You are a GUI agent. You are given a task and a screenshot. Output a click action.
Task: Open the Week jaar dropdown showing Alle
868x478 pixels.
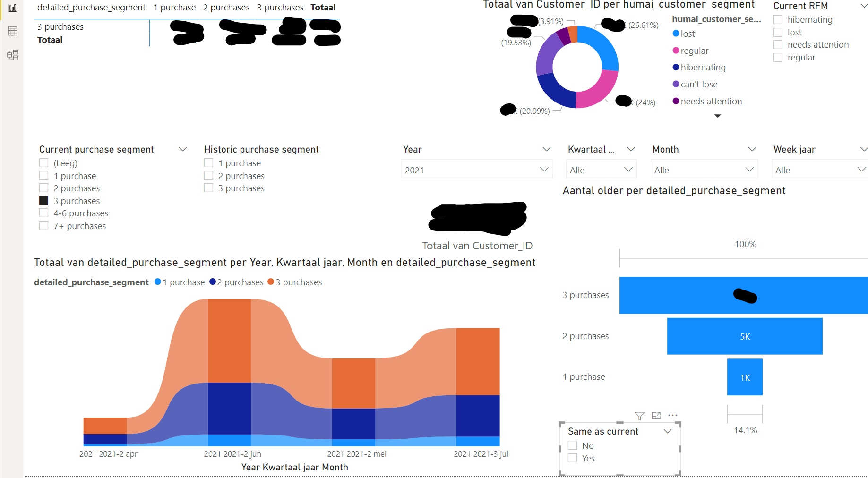pos(819,170)
